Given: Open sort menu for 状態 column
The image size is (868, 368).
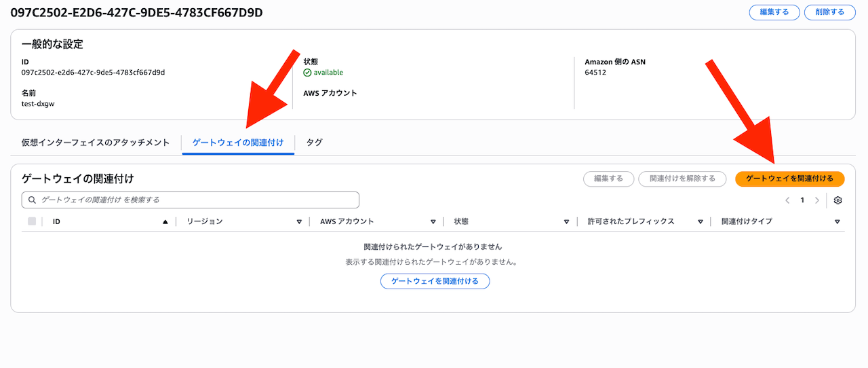Looking at the screenshot, I should point(566,222).
